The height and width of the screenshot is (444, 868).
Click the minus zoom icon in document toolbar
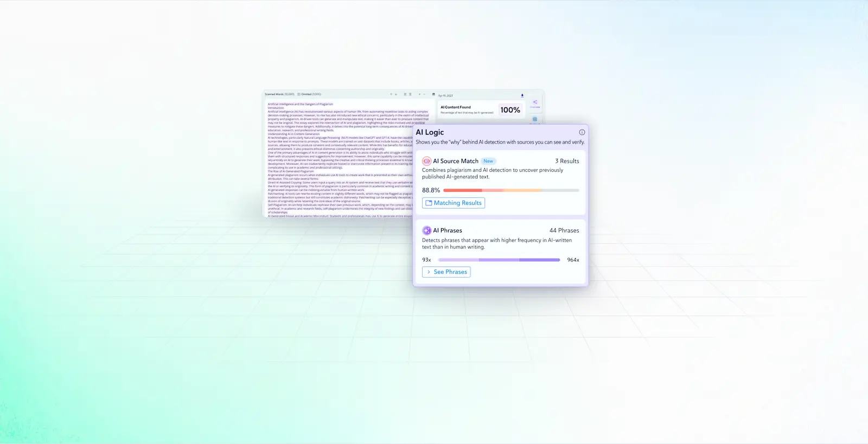point(424,94)
